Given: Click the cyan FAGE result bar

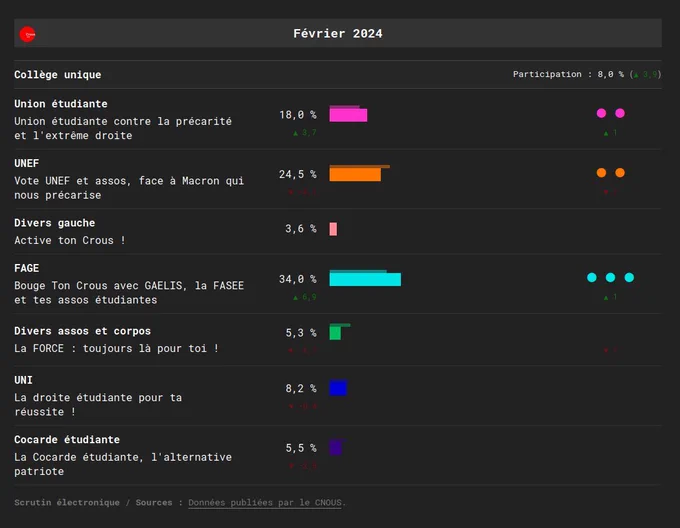Looking at the screenshot, I should [x=365, y=279].
